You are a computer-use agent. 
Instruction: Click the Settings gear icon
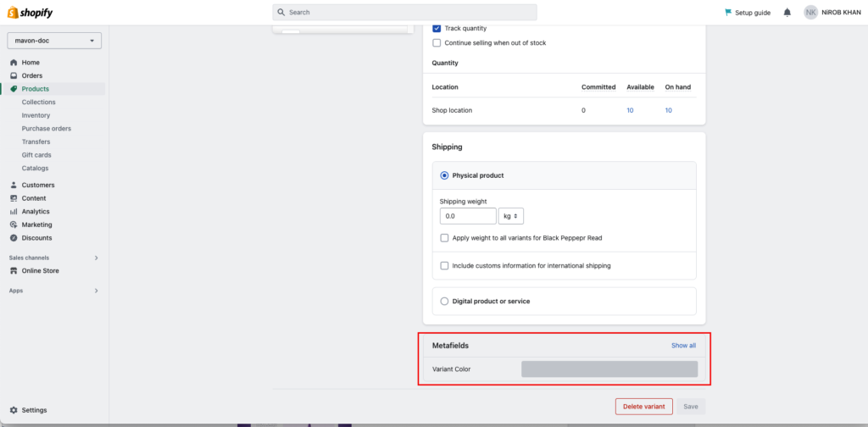(x=14, y=410)
